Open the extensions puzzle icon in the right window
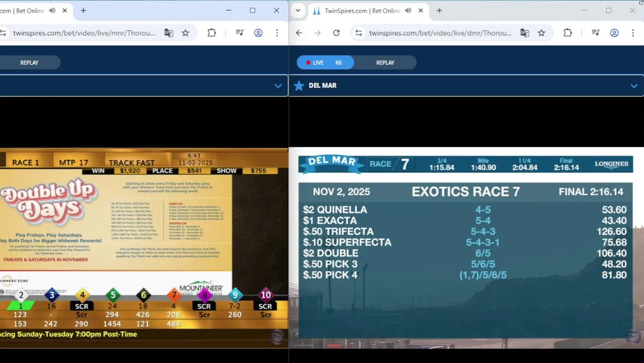Screen dimensions: 644x363 (568, 33)
